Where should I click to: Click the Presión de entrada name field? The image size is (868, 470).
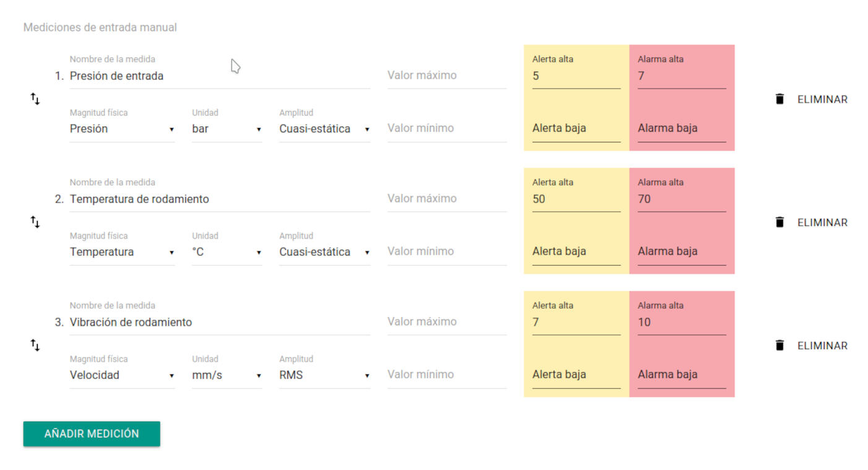[220, 76]
